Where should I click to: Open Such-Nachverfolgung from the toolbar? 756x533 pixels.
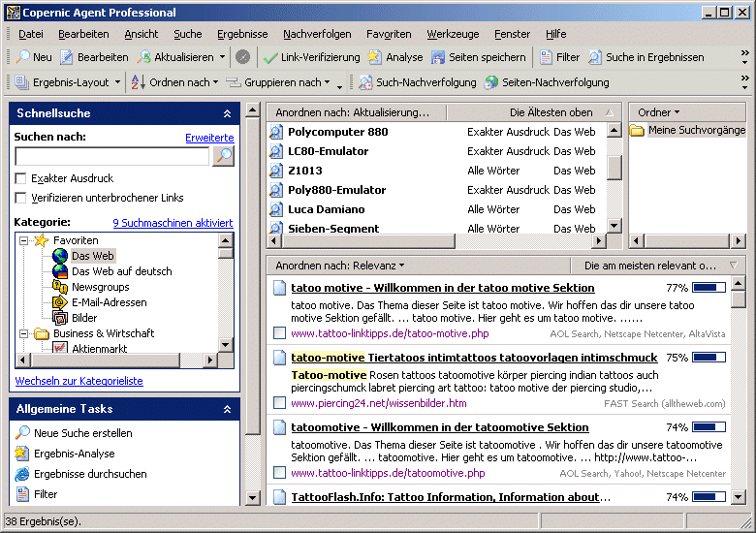(418, 82)
